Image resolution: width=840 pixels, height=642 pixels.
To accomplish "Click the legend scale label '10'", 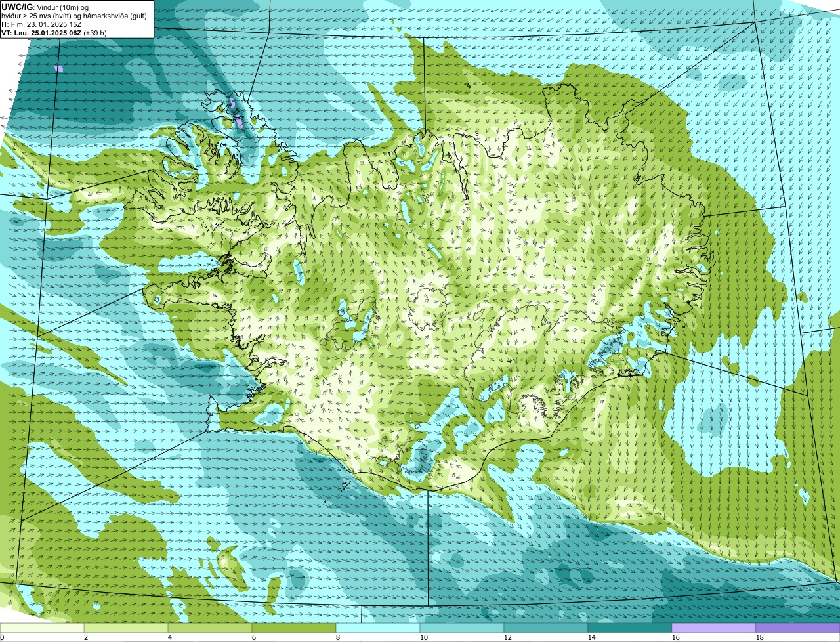I will coord(424,637).
